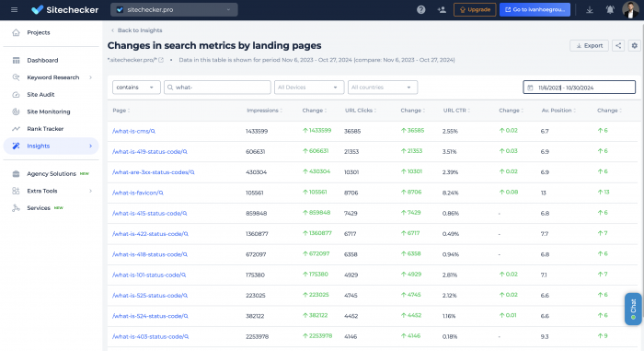Image resolution: width=644 pixels, height=351 pixels.
Task: Click the search icon next to /what-is-403-status-code/
Action: pos(187,336)
